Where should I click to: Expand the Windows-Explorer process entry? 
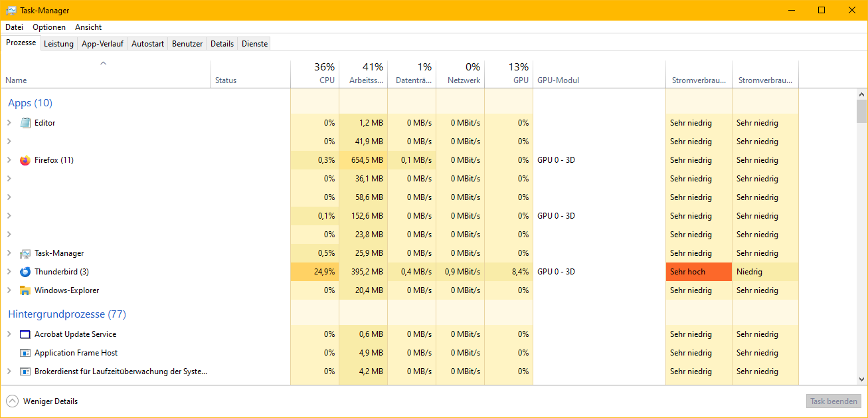9,290
